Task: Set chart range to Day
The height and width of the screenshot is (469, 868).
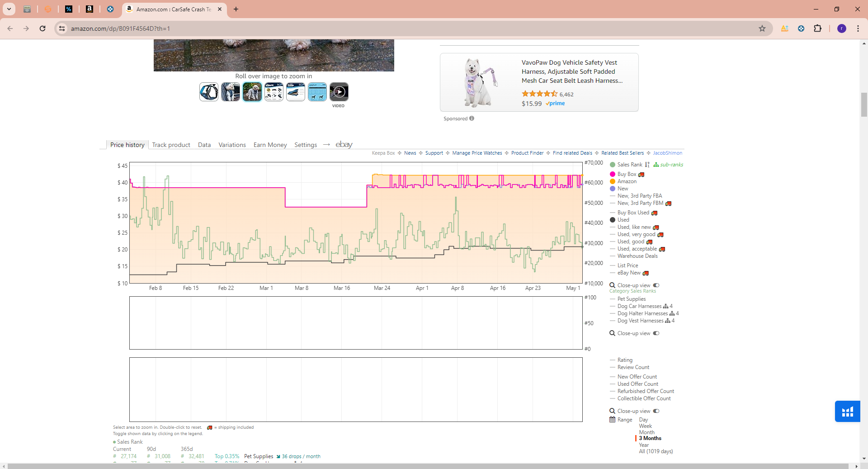Action: pos(643,420)
